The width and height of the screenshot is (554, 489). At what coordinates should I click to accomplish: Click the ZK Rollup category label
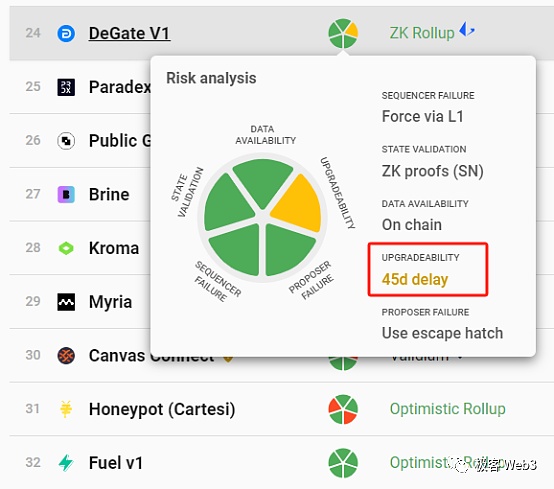(x=422, y=33)
